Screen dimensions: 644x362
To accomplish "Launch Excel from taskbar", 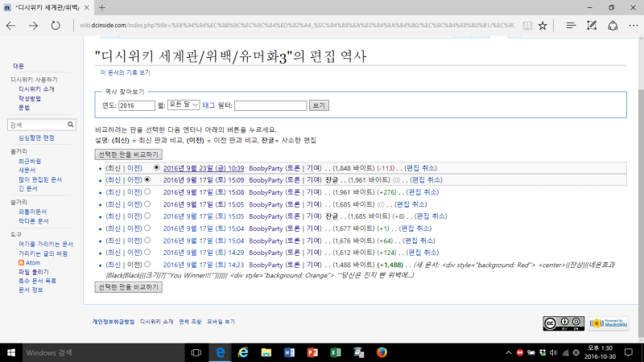I will [335, 352].
